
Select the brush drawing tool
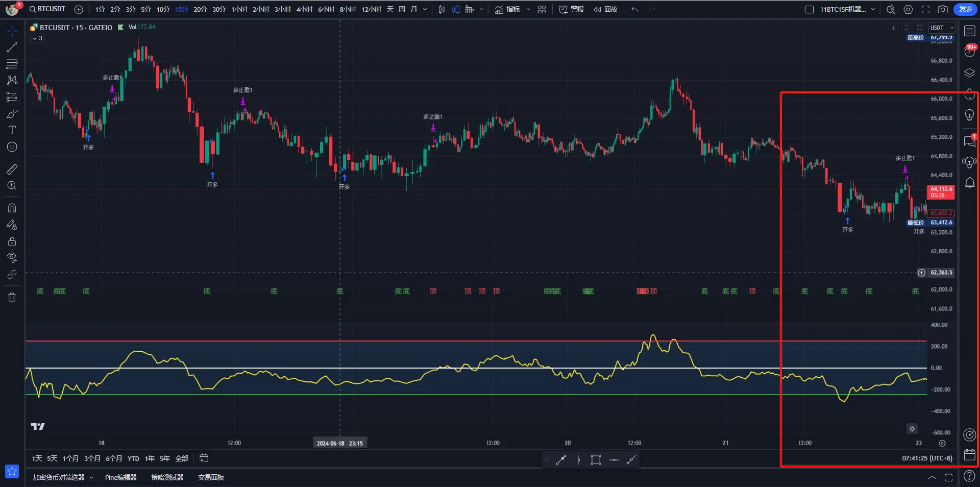[12, 114]
